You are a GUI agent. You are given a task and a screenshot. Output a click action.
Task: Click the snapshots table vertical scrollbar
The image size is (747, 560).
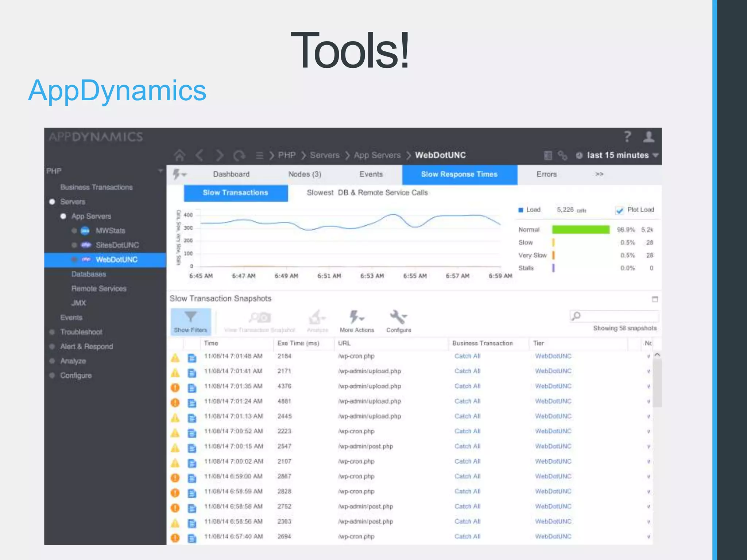(657, 383)
